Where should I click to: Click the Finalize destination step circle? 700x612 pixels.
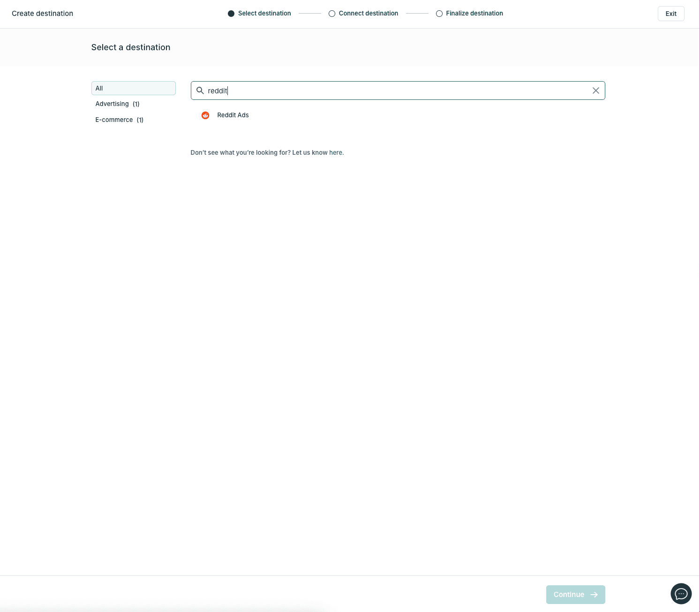click(439, 13)
